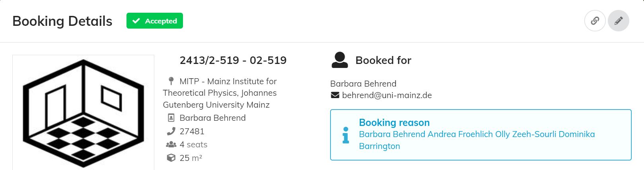Click the Booking Details header title
This screenshot has width=644, height=170.
point(62,21)
